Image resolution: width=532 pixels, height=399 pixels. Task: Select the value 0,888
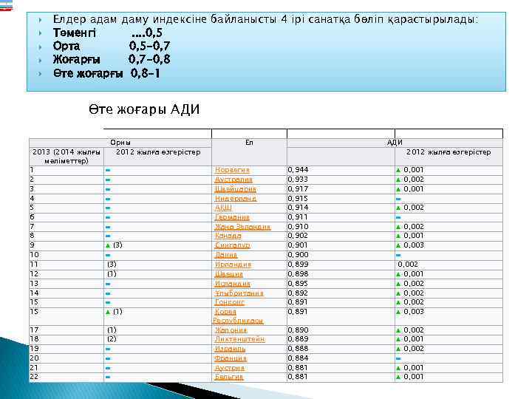(298, 349)
